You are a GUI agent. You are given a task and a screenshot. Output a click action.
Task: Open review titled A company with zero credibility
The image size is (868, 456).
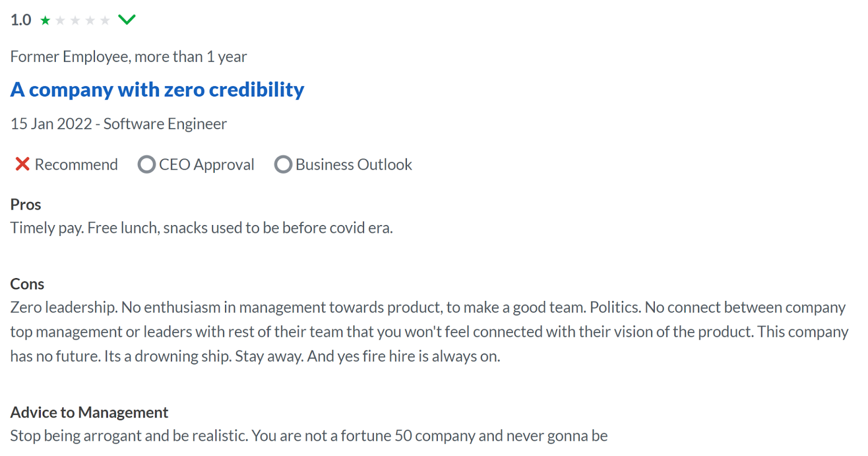coord(157,89)
